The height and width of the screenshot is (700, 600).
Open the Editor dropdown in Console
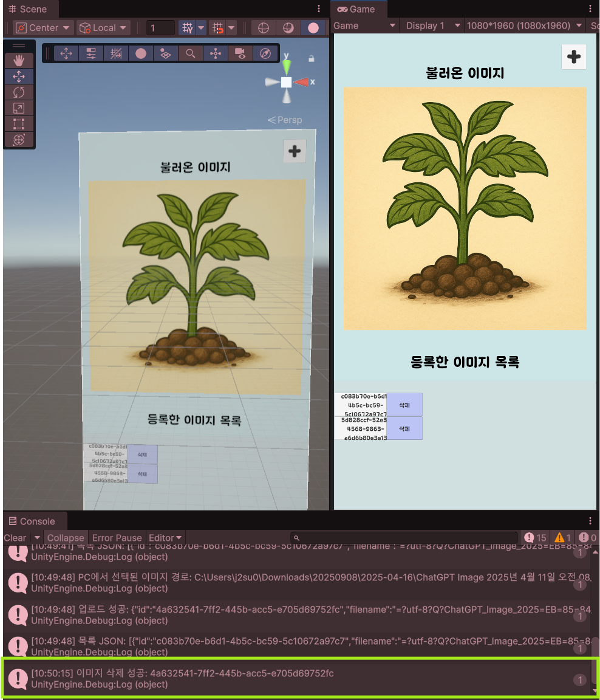(165, 538)
